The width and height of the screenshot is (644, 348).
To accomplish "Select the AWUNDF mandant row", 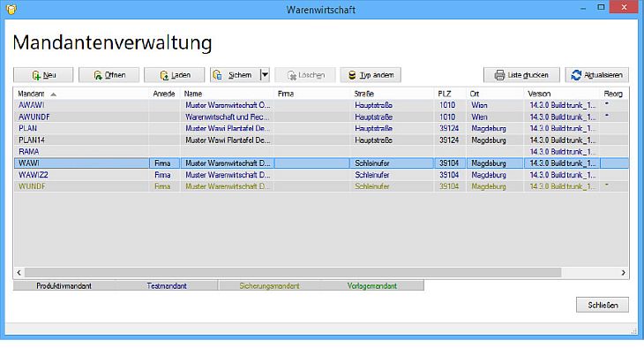I will point(321,117).
